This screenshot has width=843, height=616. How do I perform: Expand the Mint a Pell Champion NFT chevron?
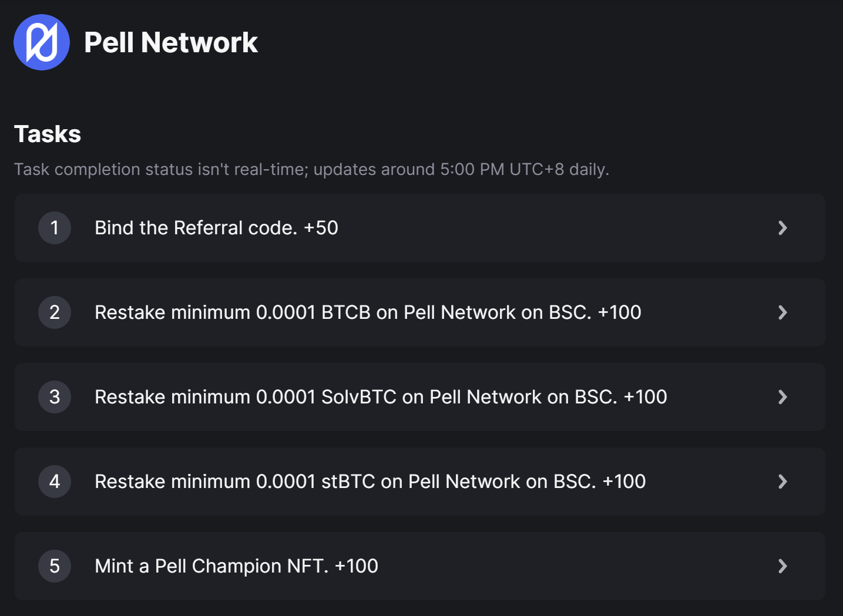pyautogui.click(x=782, y=566)
